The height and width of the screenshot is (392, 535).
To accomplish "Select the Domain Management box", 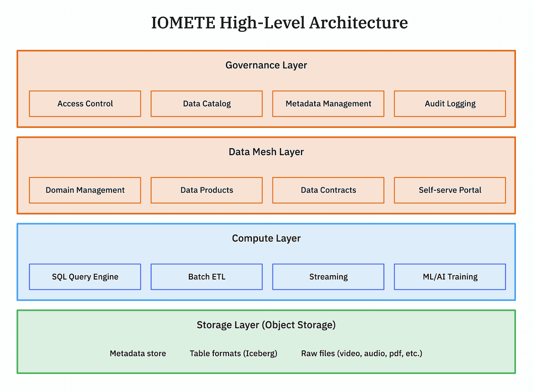I will tap(85, 190).
